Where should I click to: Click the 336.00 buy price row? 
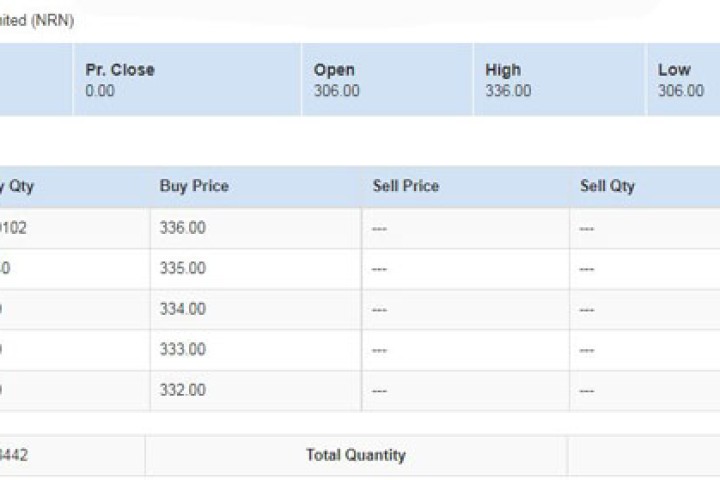click(183, 228)
